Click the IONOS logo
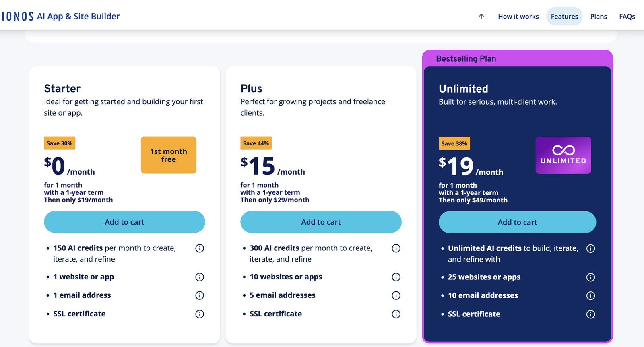 tap(18, 17)
